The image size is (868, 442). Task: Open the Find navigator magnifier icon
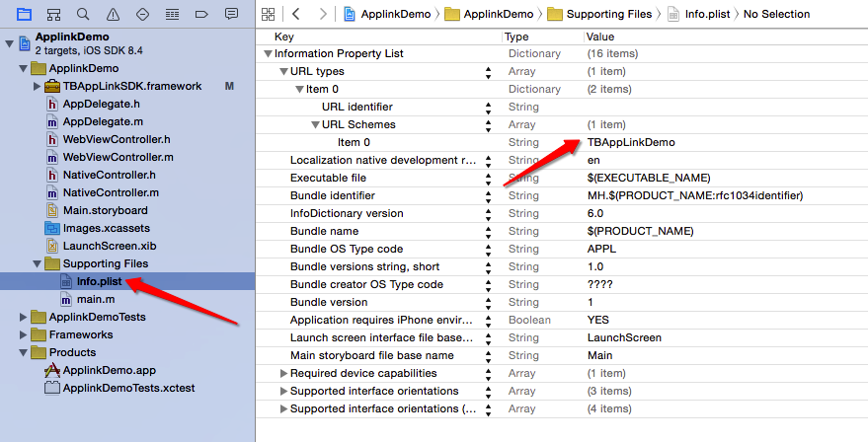click(x=83, y=14)
